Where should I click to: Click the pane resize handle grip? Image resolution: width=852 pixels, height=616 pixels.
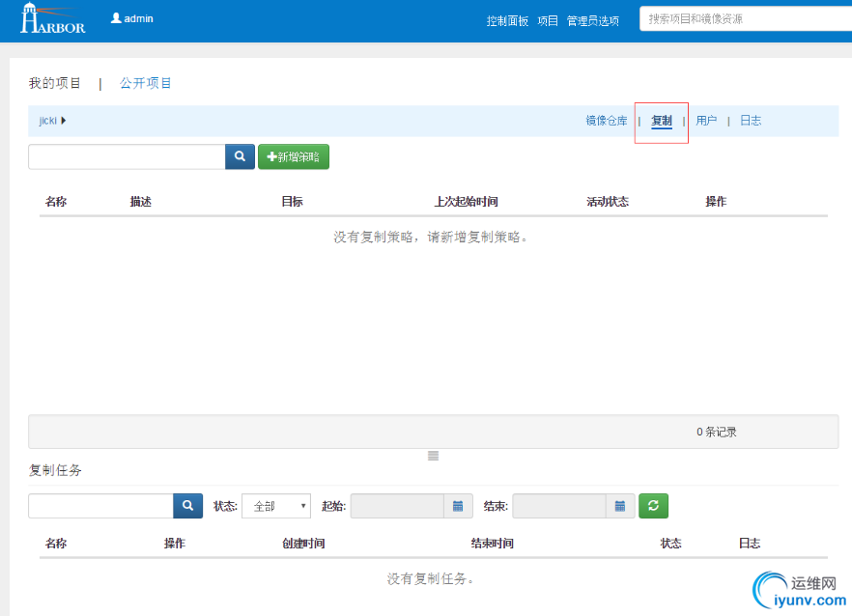pyautogui.click(x=433, y=456)
